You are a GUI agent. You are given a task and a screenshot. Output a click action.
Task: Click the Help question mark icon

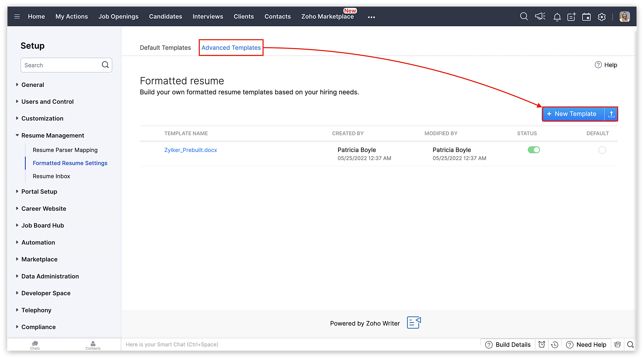coord(598,65)
